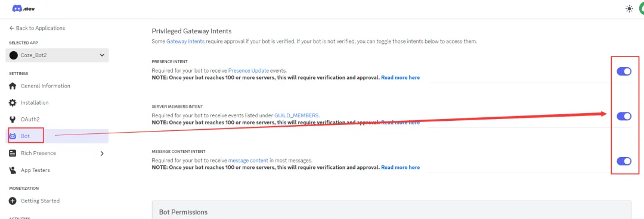Click the Privileged Gateway Intents heading
This screenshot has height=219, width=644.
tap(192, 31)
